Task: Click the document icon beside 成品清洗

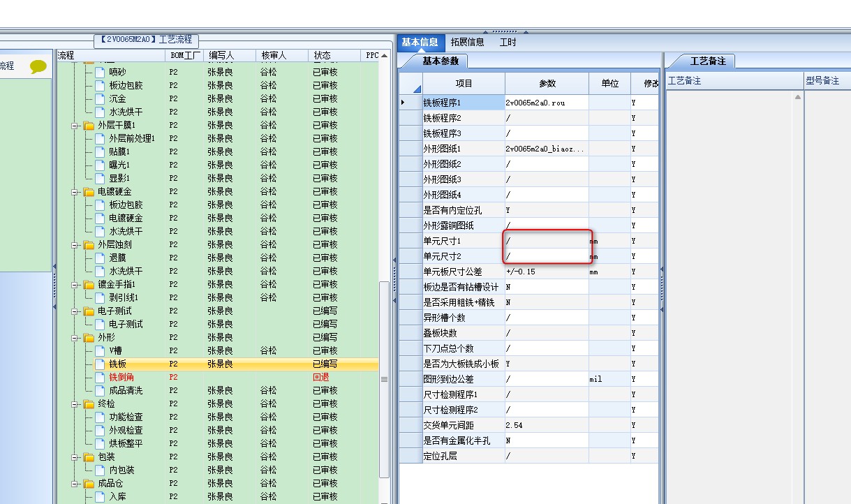Action: click(x=100, y=390)
